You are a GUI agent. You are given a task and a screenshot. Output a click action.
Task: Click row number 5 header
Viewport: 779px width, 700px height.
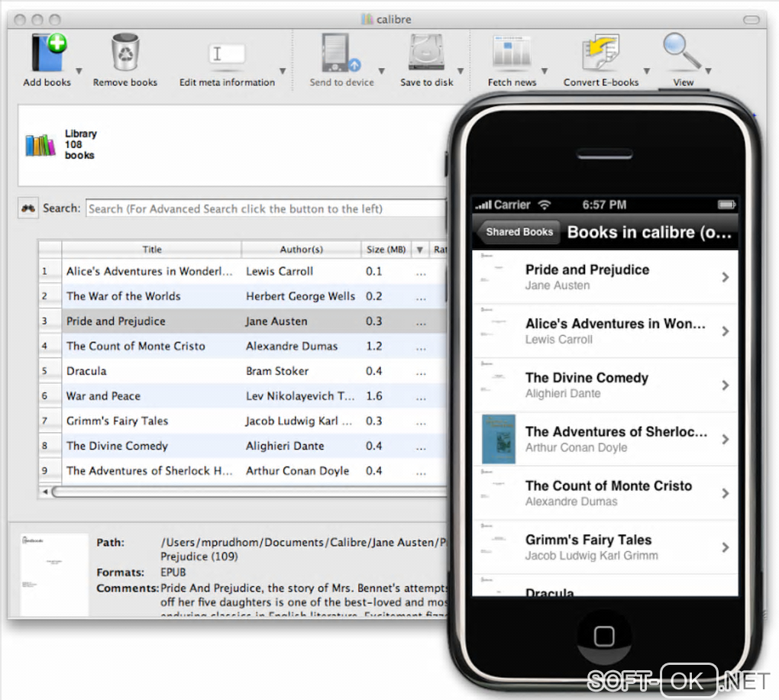[x=50, y=371]
